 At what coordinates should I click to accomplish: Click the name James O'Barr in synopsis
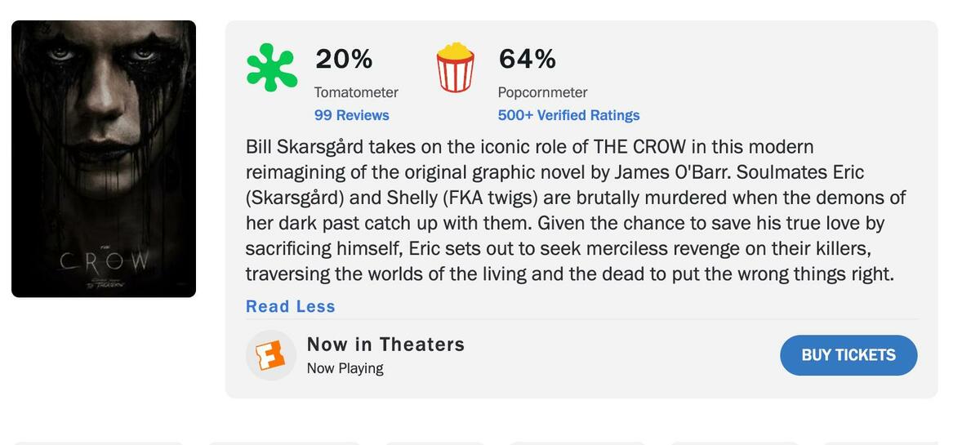(673, 172)
